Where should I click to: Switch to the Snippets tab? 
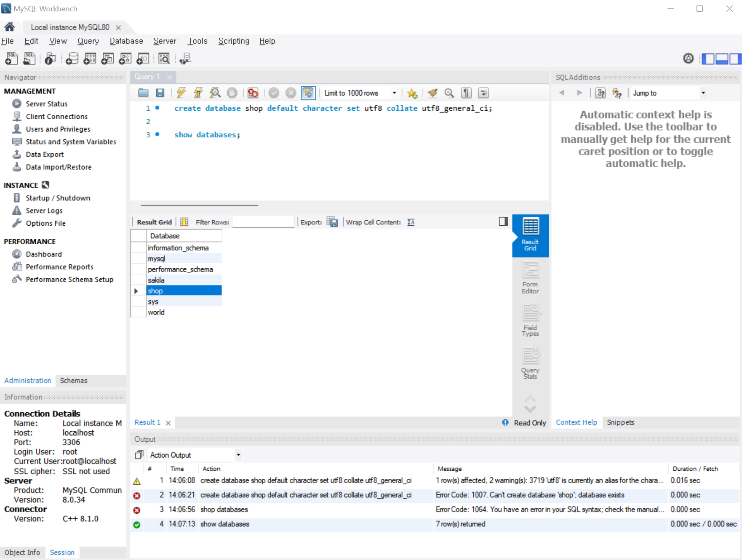click(x=620, y=422)
